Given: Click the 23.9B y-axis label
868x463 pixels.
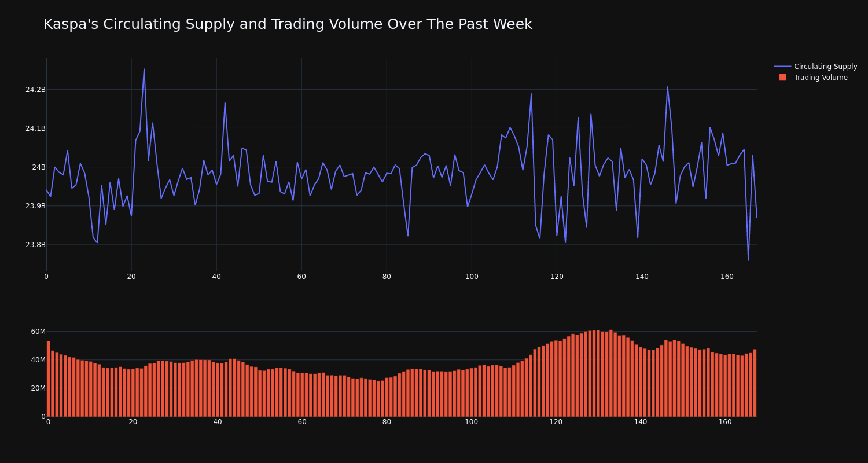Looking at the screenshot, I should (35, 206).
